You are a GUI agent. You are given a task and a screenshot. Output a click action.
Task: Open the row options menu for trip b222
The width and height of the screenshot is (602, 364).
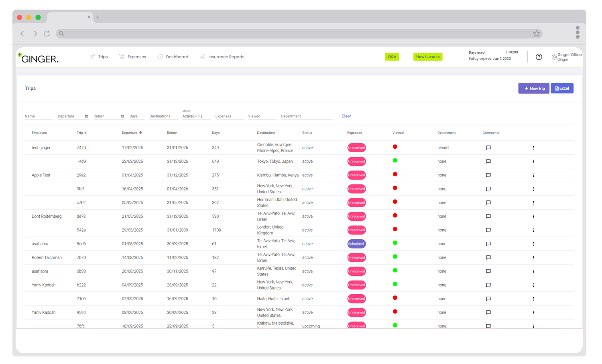[533, 285]
